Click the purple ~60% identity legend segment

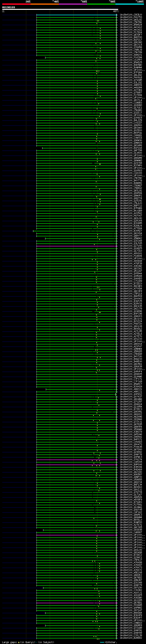coord(73,4)
